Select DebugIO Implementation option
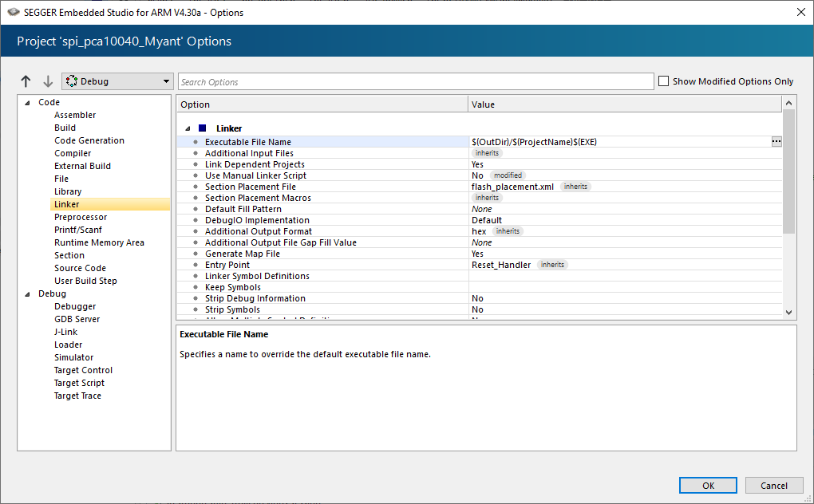The width and height of the screenshot is (814, 504). [x=257, y=220]
